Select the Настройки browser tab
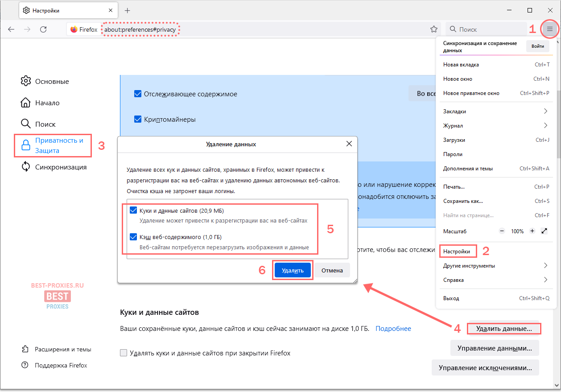The image size is (561, 392). 68,10
